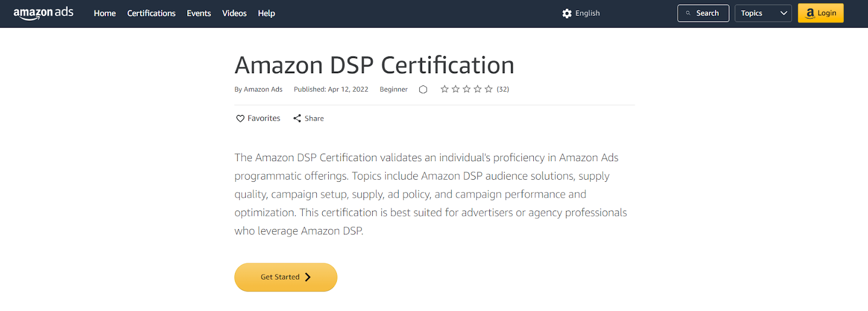
Task: Click the Favorites heart icon
Action: click(240, 118)
